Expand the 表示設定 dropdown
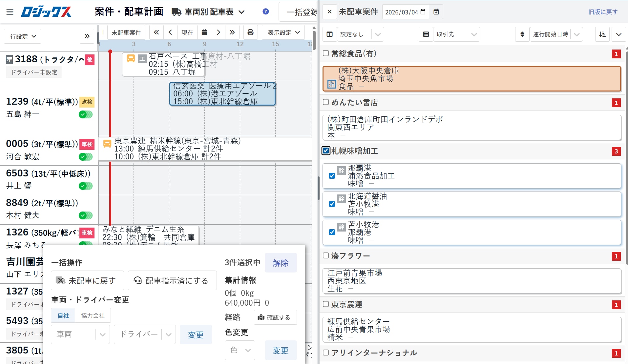The height and width of the screenshot is (364, 628). coord(283,32)
